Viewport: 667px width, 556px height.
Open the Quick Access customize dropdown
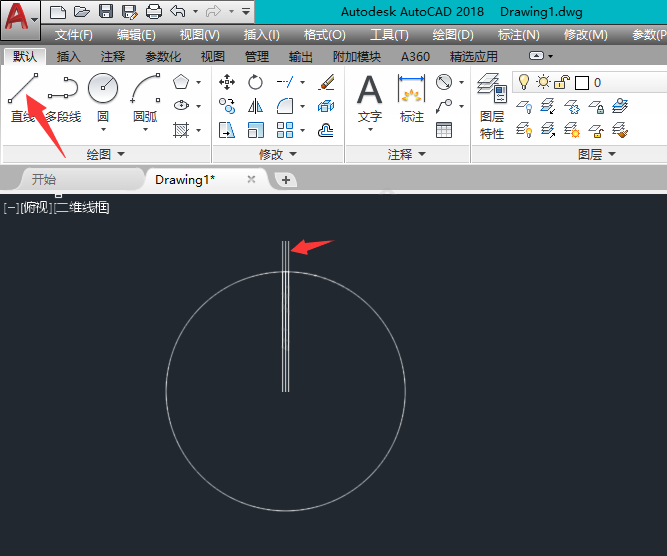coord(246,11)
